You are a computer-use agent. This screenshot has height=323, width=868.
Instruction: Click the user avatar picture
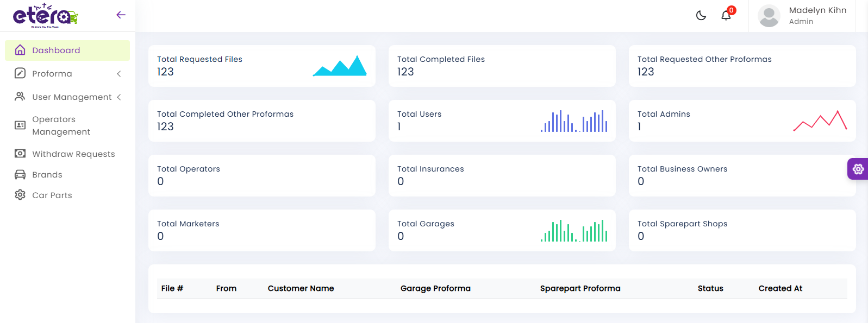[x=769, y=16]
